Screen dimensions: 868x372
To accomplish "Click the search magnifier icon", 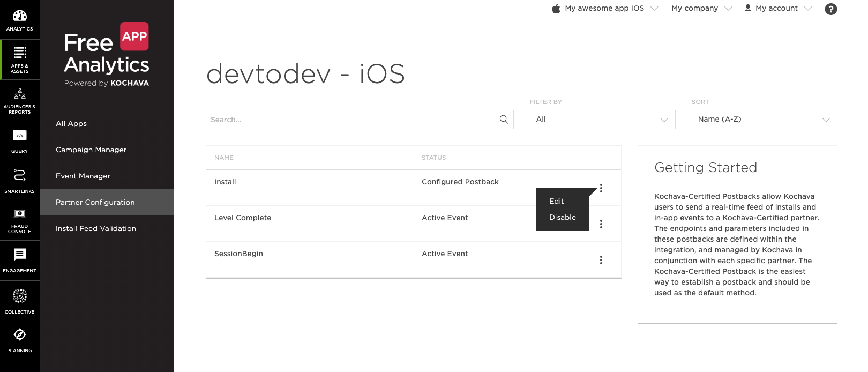I will (x=504, y=120).
